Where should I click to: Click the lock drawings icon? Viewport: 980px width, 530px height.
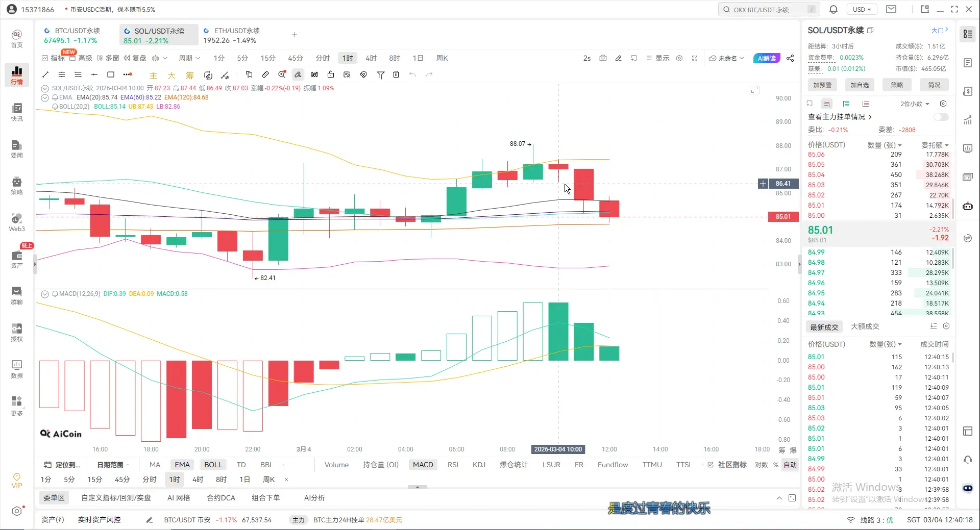(x=331, y=74)
